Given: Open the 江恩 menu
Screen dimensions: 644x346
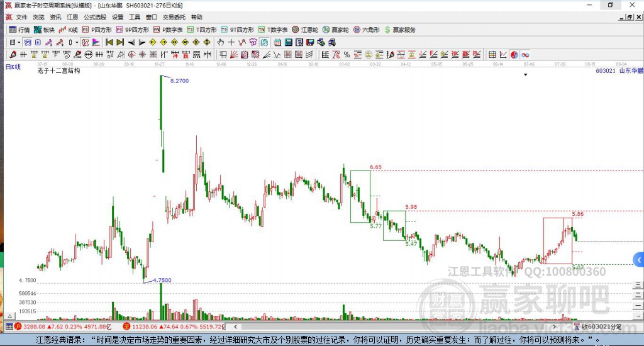Looking at the screenshot, I should (72, 17).
